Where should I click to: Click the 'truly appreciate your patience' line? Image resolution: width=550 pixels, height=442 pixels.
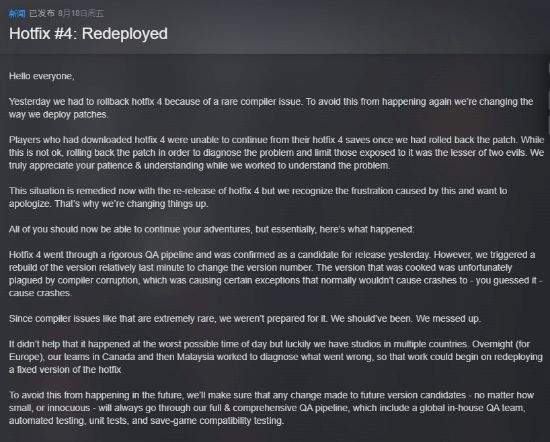pos(199,166)
